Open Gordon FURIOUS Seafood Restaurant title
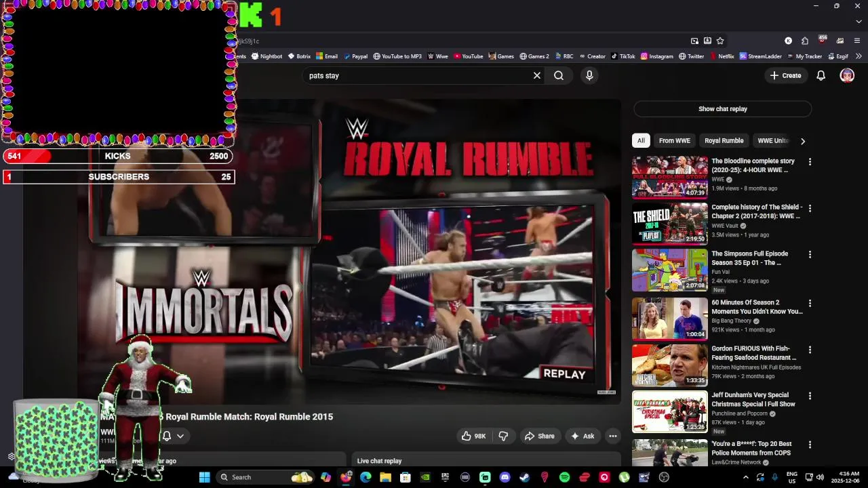 (753, 353)
